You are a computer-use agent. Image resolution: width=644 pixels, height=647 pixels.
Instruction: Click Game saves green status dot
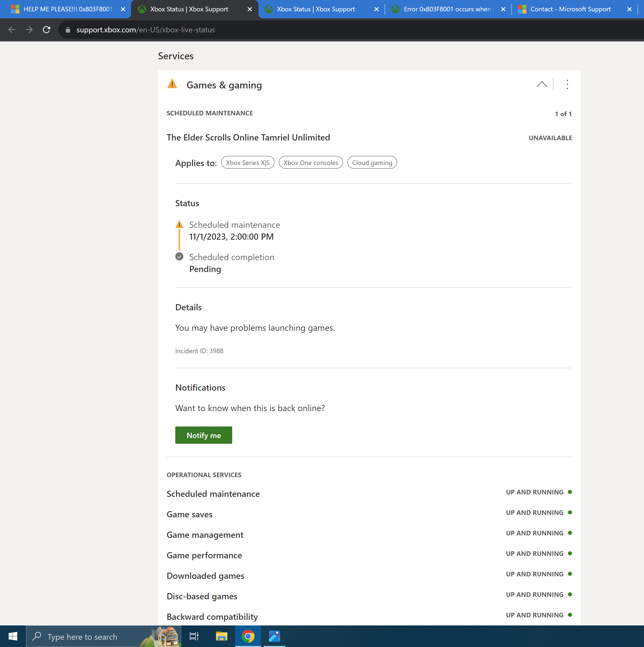point(570,512)
